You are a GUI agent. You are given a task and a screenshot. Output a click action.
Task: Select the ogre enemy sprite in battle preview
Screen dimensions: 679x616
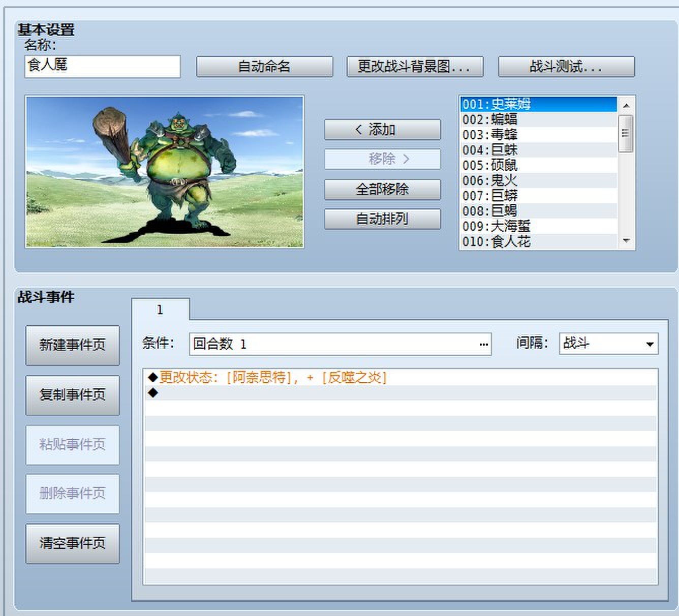tap(173, 170)
